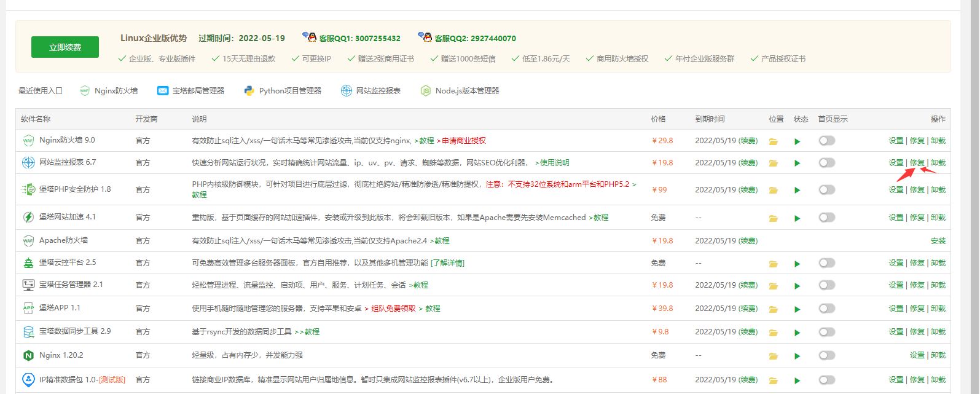Click the 堡塔APP 1.1 row icon

[x=28, y=309]
